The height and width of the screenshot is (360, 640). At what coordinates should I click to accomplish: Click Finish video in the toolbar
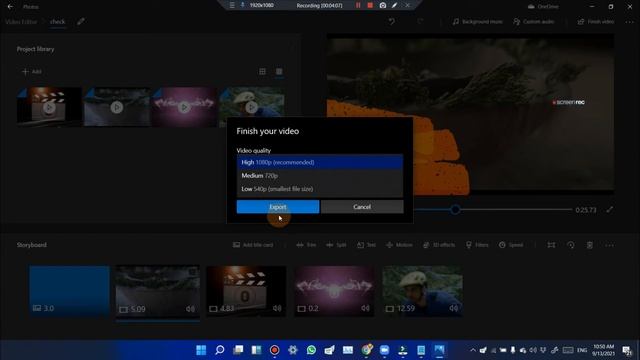(x=596, y=22)
